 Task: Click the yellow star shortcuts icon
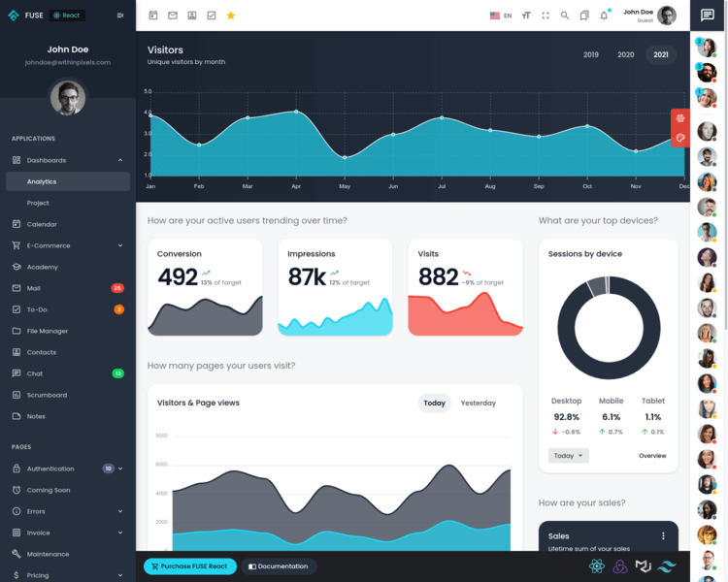point(231,16)
